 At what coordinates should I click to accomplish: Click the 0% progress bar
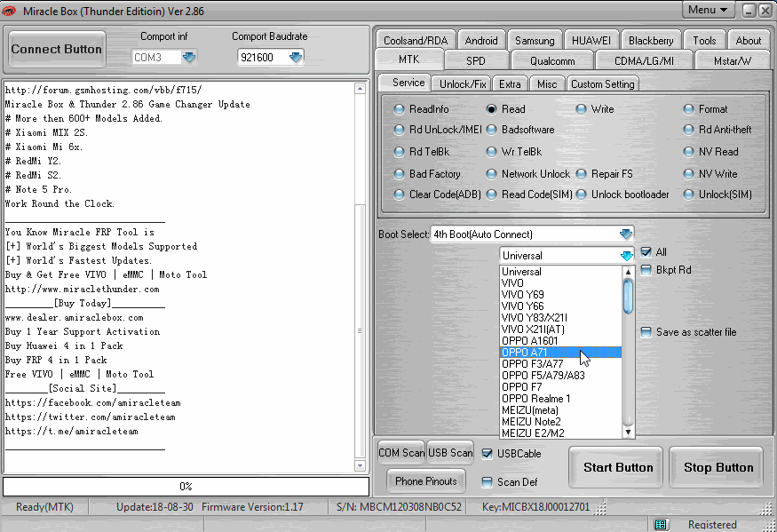click(186, 487)
